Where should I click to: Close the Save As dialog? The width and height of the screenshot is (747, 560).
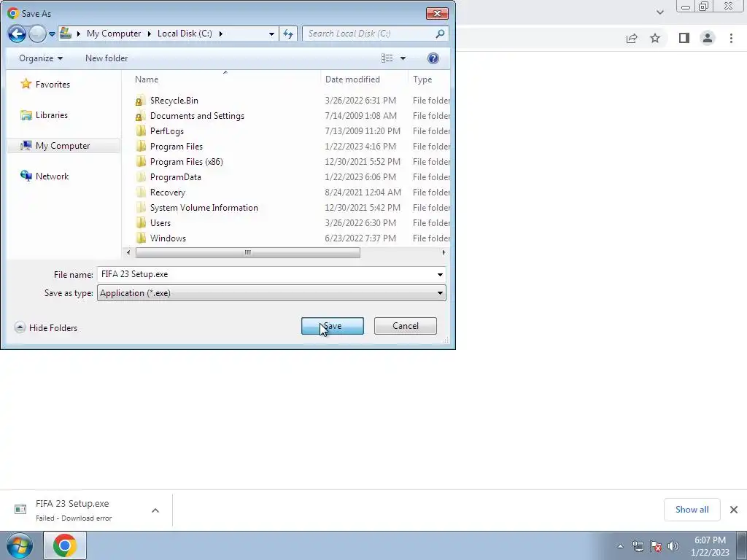437,13
